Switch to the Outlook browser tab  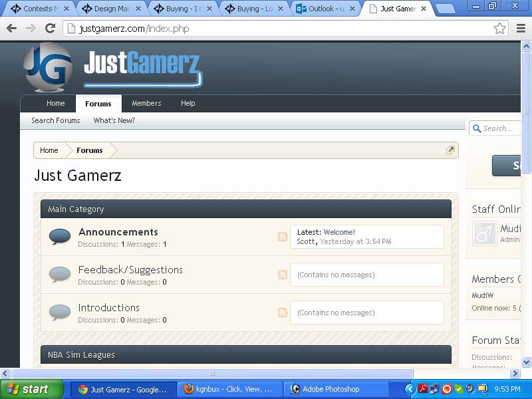pyautogui.click(x=325, y=9)
